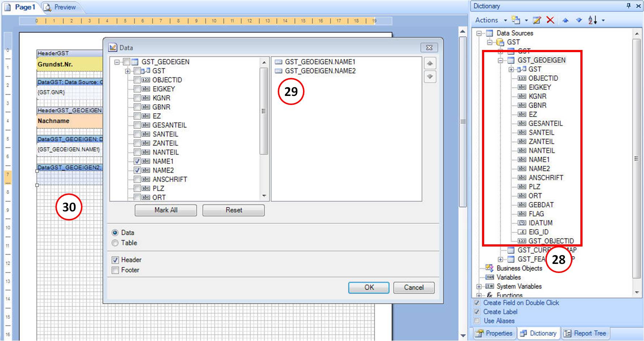This screenshot has width=644, height=341.
Task: Click the Edit item pencil icon
Action: pos(537,20)
